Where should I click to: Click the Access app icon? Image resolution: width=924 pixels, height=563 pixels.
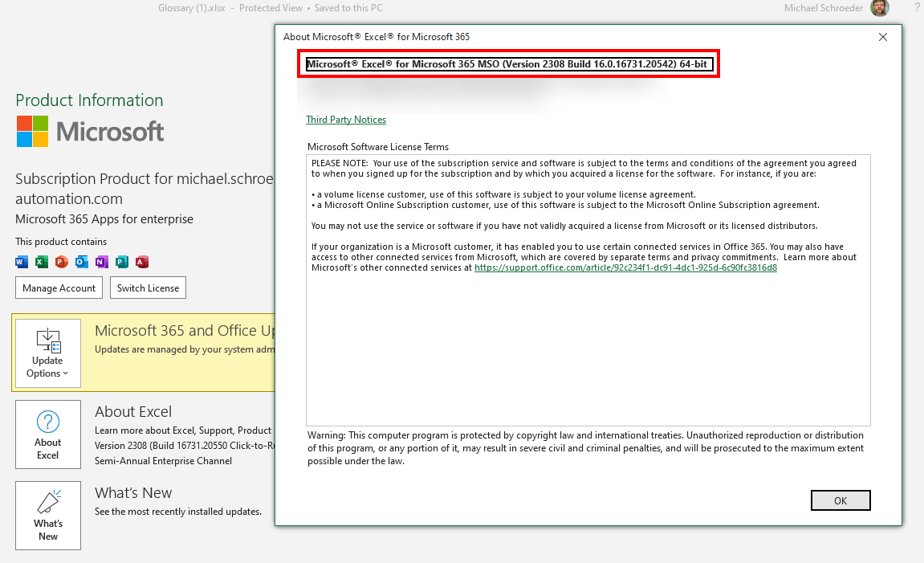142,262
